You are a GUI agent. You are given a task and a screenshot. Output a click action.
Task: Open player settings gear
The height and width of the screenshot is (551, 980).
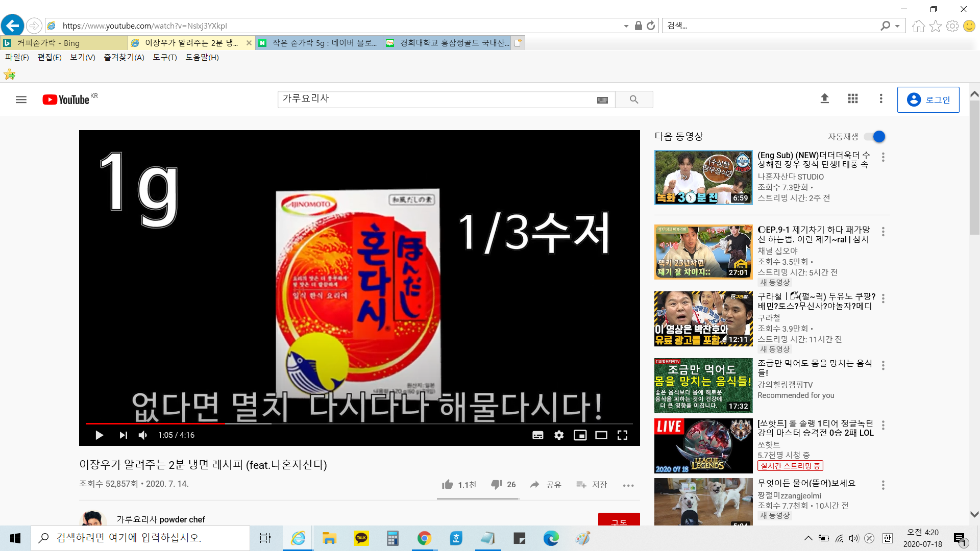tap(559, 435)
